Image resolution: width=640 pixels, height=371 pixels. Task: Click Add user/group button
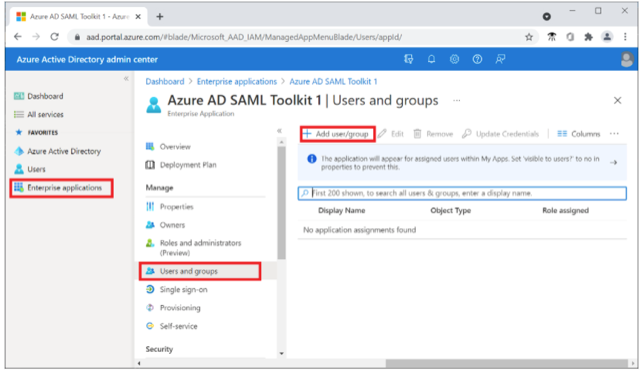click(x=338, y=134)
